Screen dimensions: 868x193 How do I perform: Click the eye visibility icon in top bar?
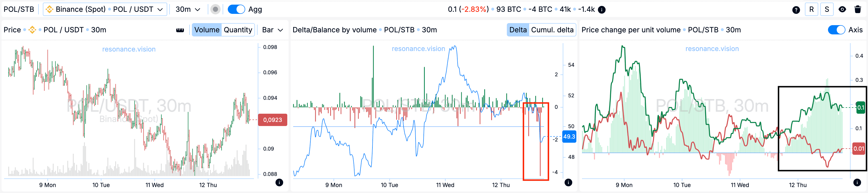tap(842, 9)
